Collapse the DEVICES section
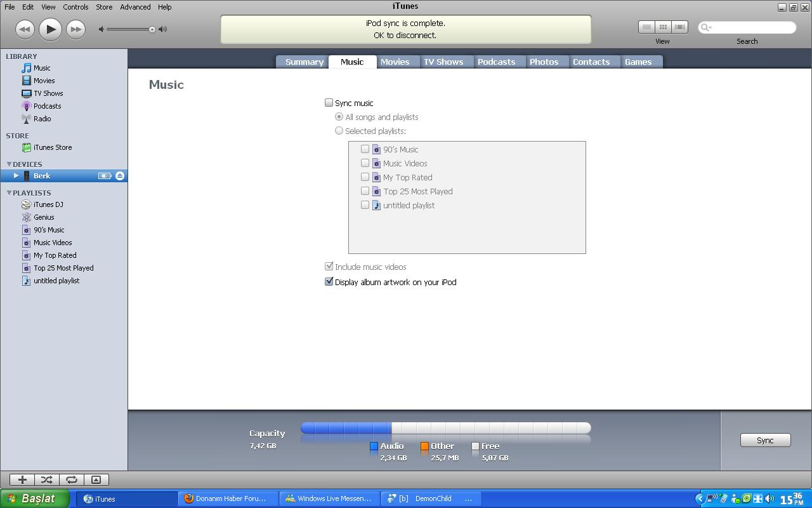812x508 pixels. (9, 164)
